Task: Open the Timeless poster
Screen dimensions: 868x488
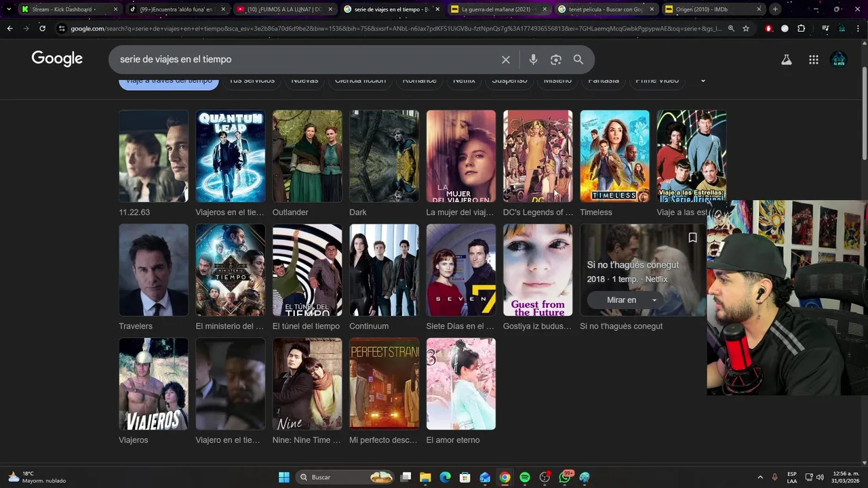Action: click(x=614, y=156)
